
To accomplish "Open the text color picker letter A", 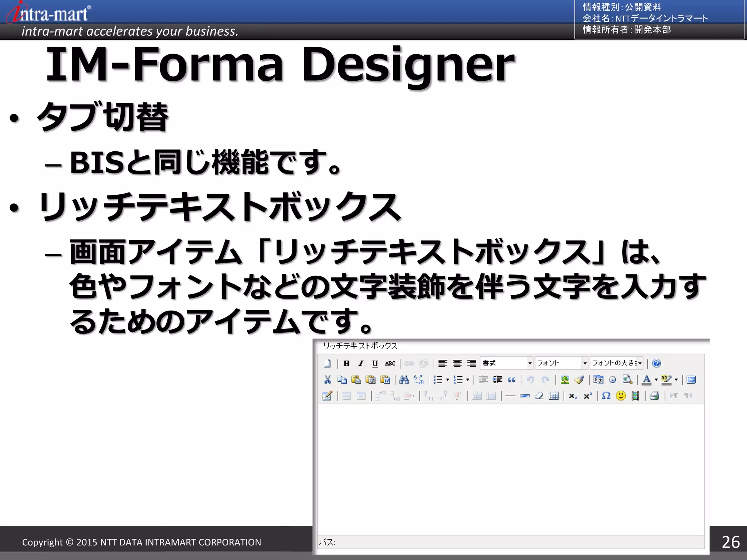I will coord(646,380).
